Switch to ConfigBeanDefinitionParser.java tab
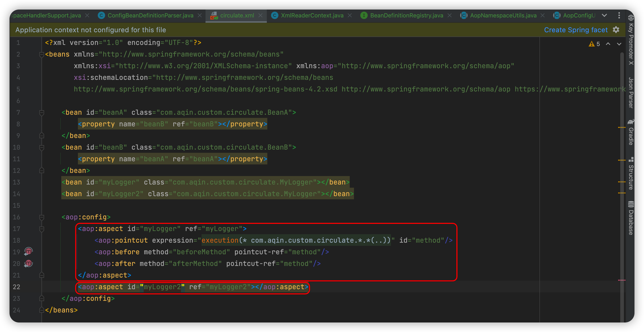Image resolution: width=644 pixels, height=332 pixels. pyautogui.click(x=150, y=15)
